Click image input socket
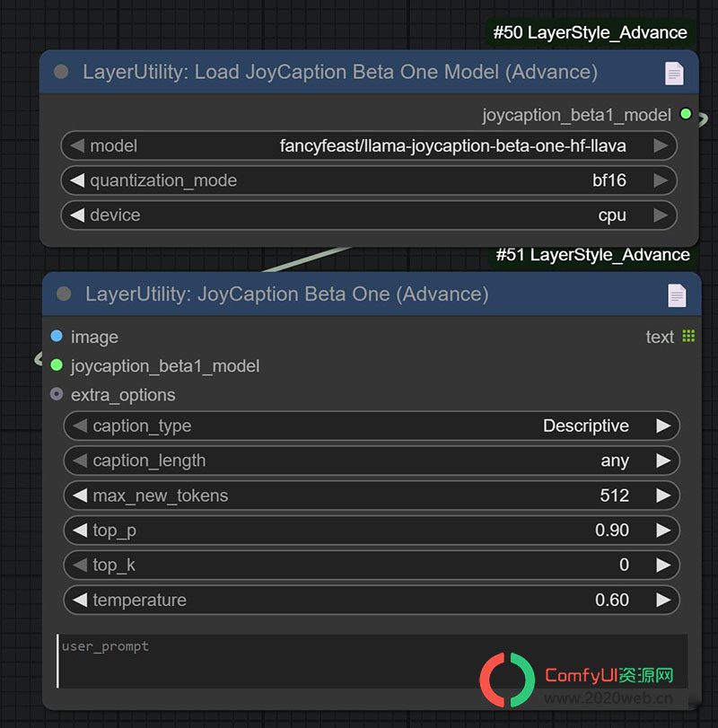This screenshot has height=728, width=718. pos(57,336)
